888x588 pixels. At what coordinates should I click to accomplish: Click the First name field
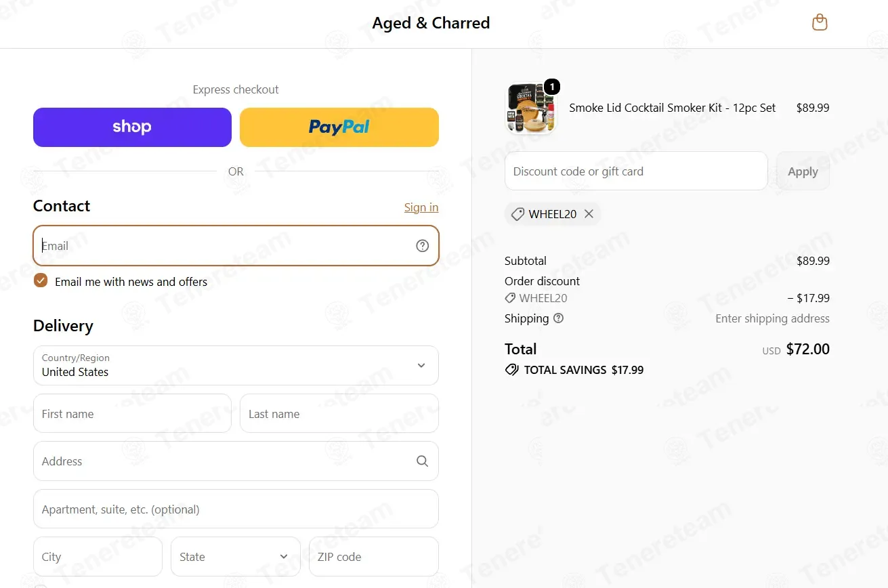[x=132, y=414]
